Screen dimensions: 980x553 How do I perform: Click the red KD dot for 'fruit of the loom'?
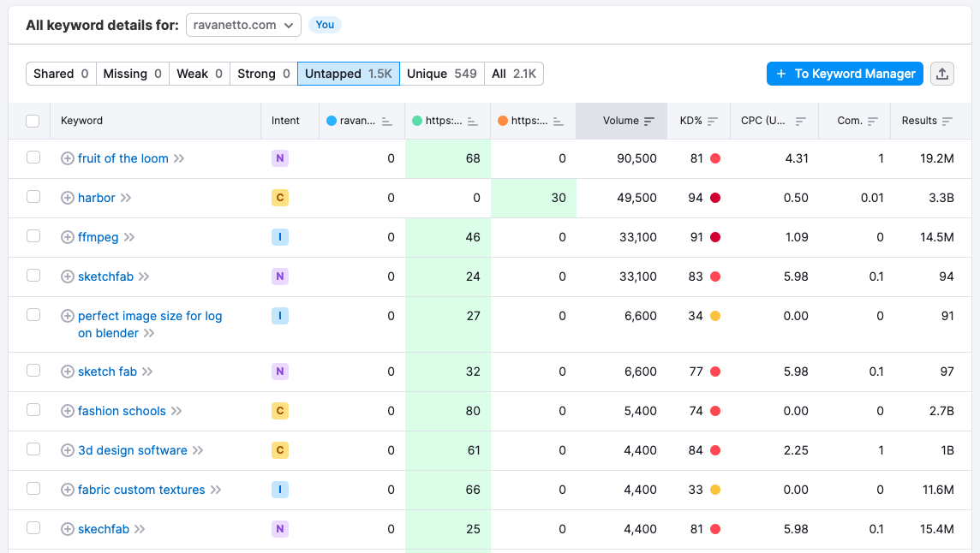(715, 158)
